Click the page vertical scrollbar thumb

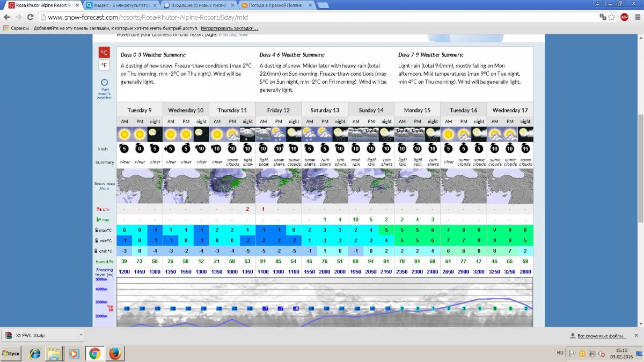tap(640, 169)
